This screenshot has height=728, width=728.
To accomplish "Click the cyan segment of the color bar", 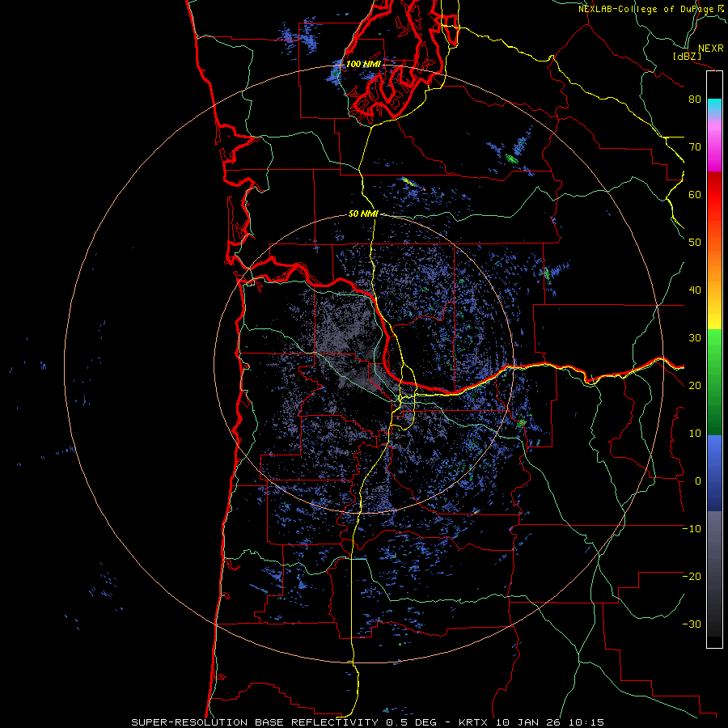I will [x=714, y=106].
